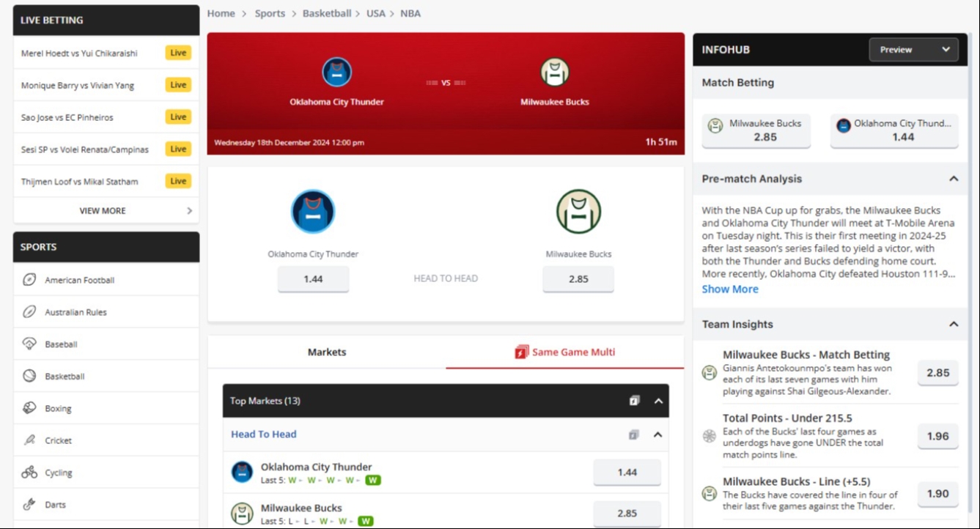Click the multi icon in Head To Head row
980x529 pixels.
pos(634,434)
